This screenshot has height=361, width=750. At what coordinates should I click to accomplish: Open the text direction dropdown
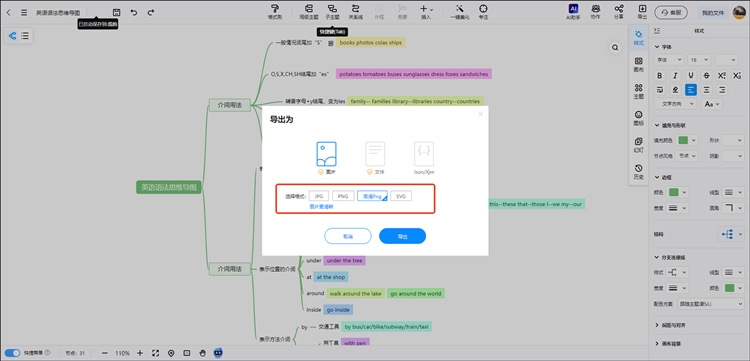click(675, 104)
